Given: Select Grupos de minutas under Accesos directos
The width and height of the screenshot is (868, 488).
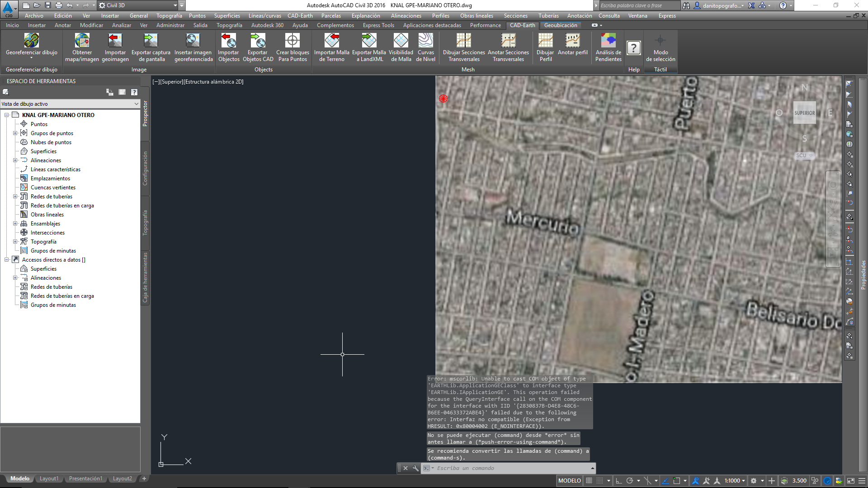Looking at the screenshot, I should [x=53, y=305].
